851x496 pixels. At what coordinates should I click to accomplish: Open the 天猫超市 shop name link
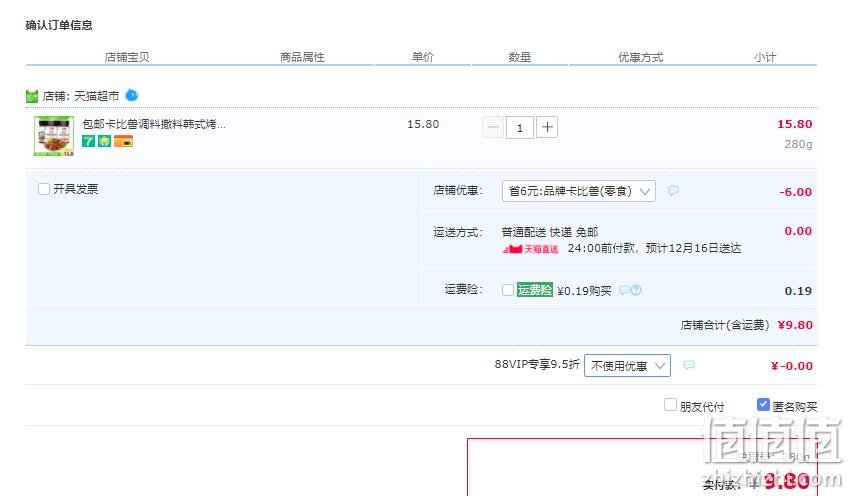click(x=97, y=96)
